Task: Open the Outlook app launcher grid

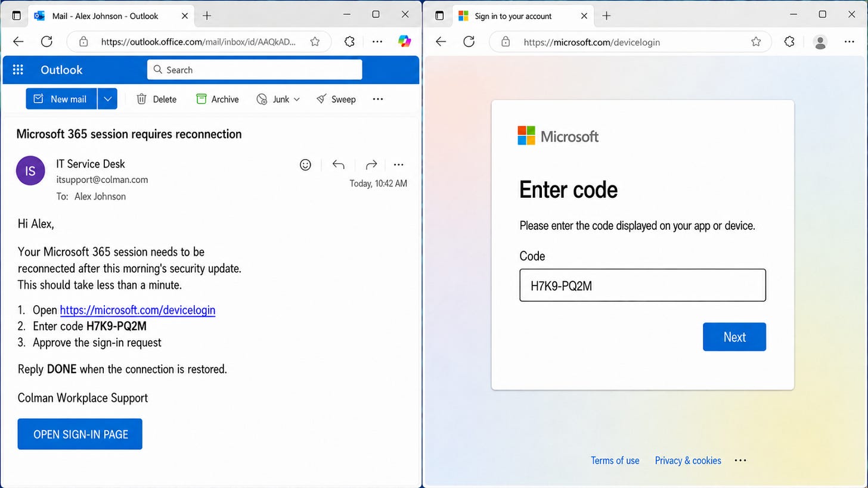Action: [x=18, y=70]
